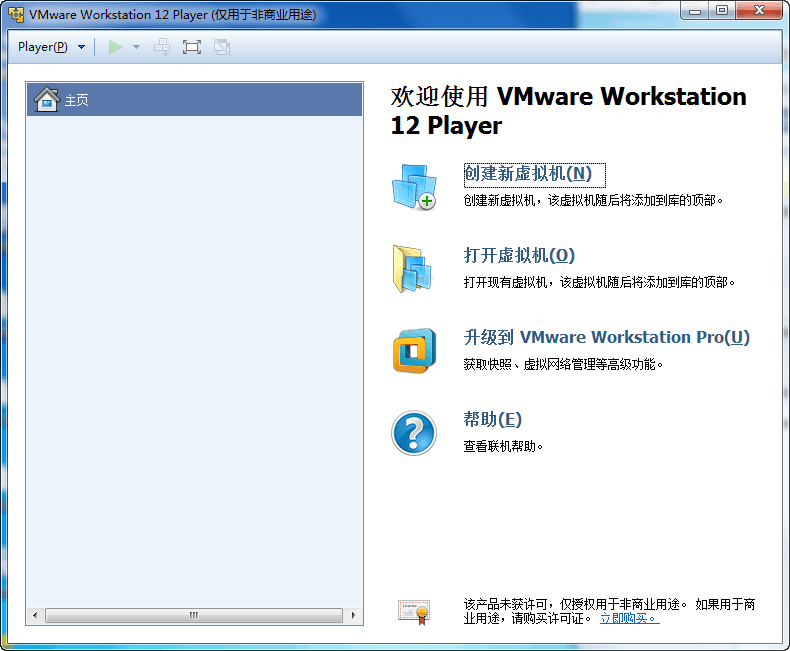Click the horizontal scrollbar thumb in library

(194, 615)
